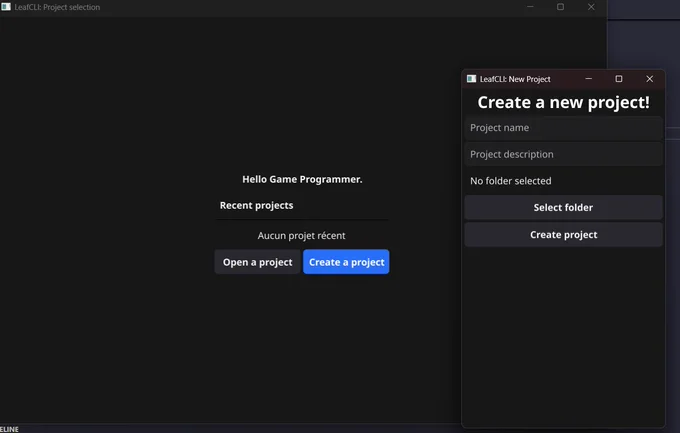The image size is (680, 433).
Task: Close the Project selection window
Action: click(591, 7)
